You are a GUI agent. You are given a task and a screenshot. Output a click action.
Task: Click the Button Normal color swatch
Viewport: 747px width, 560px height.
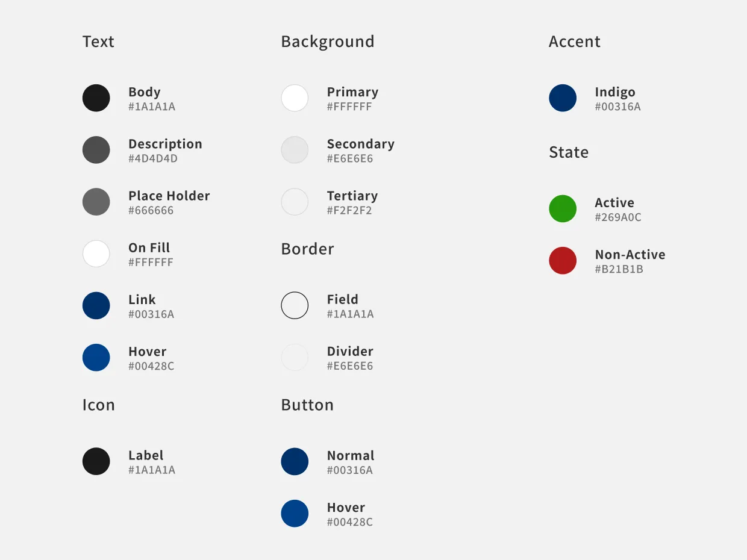pyautogui.click(x=295, y=461)
